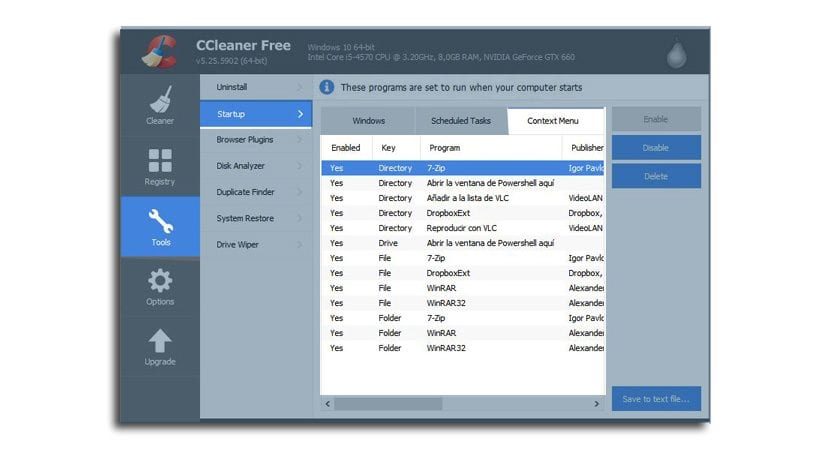Click the blue info icon

[327, 87]
